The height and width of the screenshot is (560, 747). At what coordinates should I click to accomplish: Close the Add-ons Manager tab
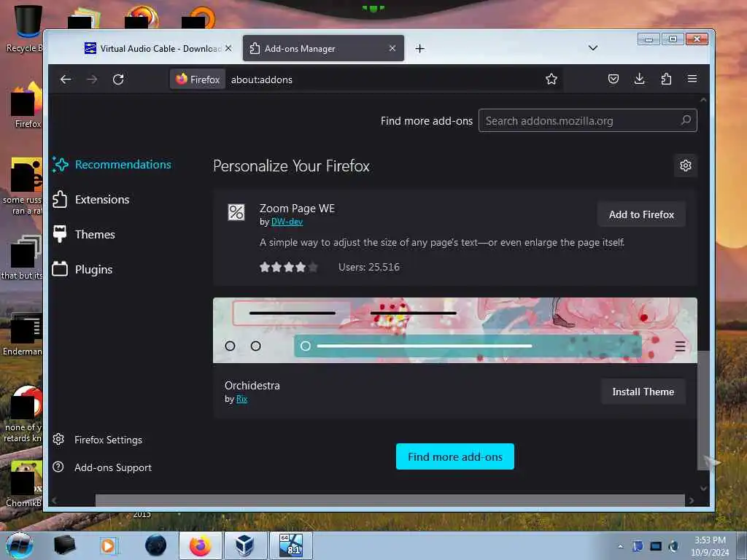[x=392, y=48]
